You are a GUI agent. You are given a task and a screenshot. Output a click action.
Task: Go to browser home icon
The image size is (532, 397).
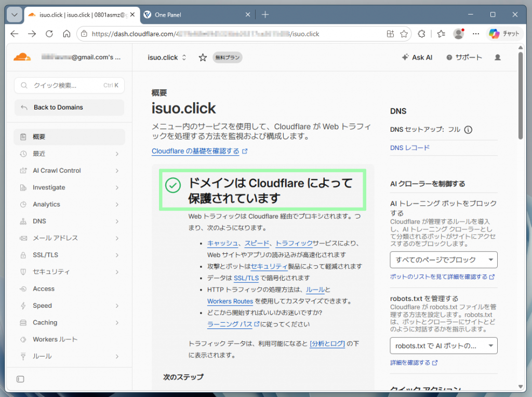66,34
